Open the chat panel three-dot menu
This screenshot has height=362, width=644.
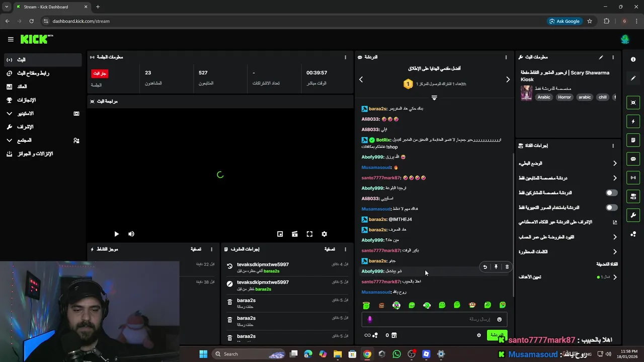point(506,57)
